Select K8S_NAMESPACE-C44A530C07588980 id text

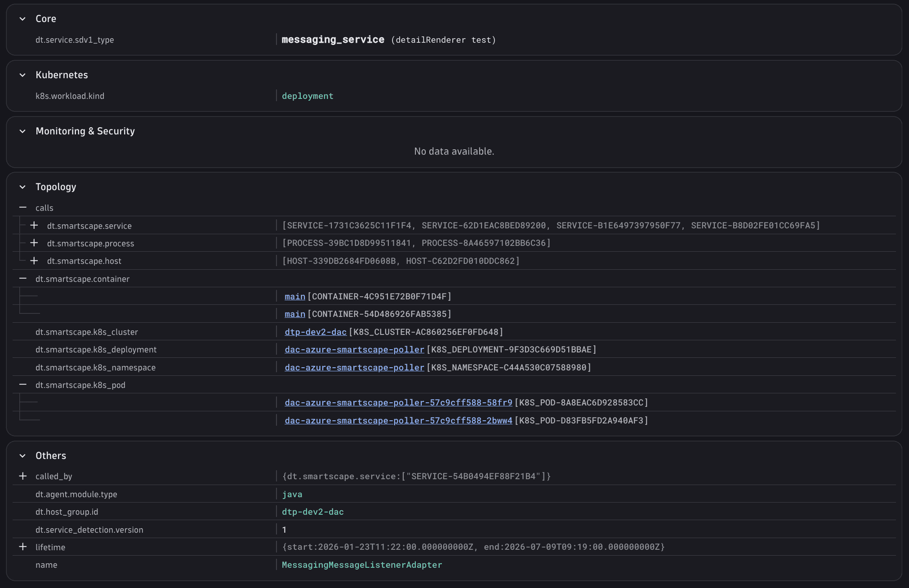pos(509,368)
